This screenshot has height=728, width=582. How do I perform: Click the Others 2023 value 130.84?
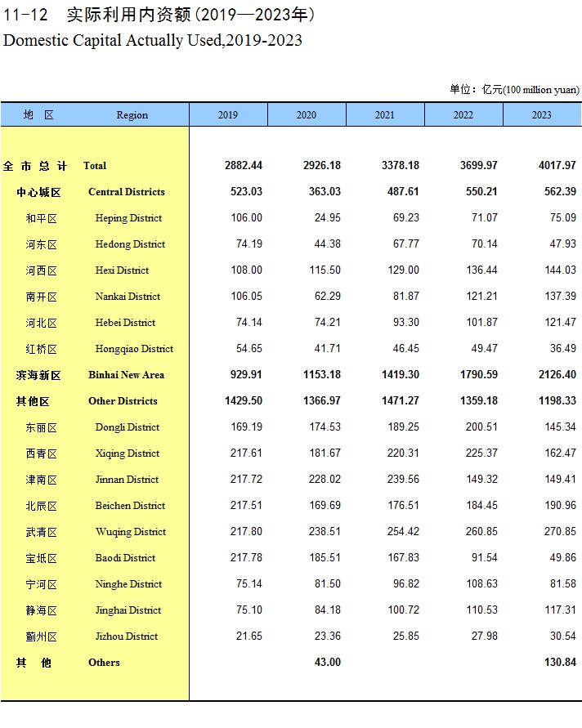(560, 662)
